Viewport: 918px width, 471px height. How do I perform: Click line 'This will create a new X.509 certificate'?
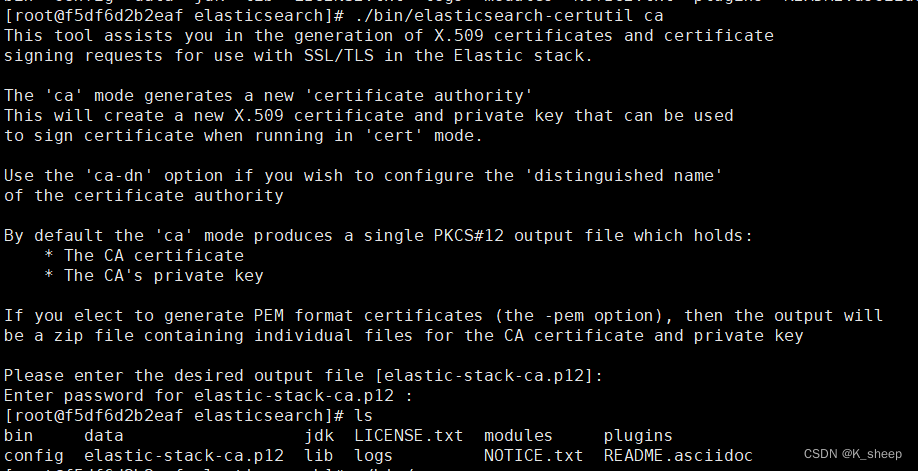click(x=368, y=116)
